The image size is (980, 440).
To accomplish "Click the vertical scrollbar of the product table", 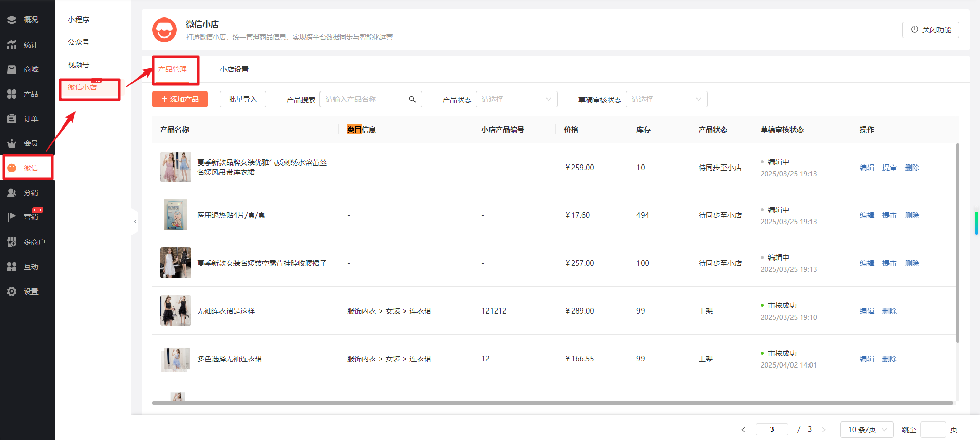I will click(957, 243).
